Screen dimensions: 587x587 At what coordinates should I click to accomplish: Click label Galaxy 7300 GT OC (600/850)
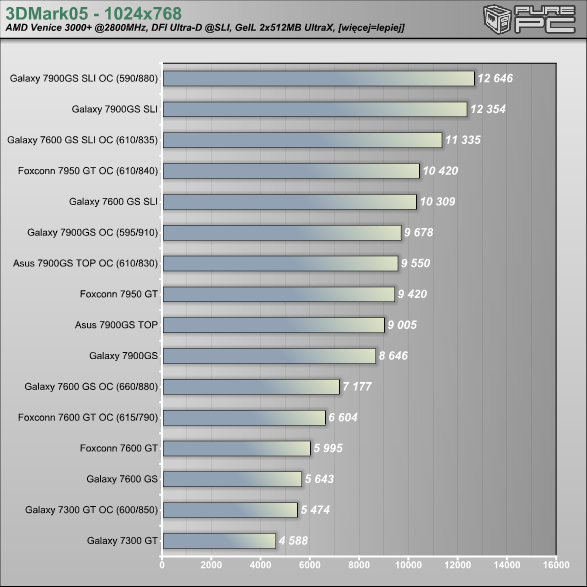(x=91, y=510)
